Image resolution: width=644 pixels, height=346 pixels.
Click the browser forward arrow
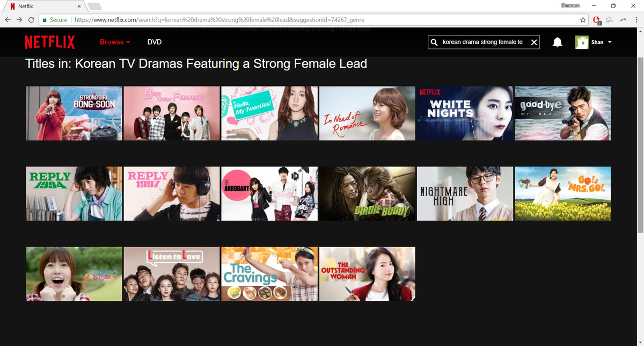(x=19, y=20)
